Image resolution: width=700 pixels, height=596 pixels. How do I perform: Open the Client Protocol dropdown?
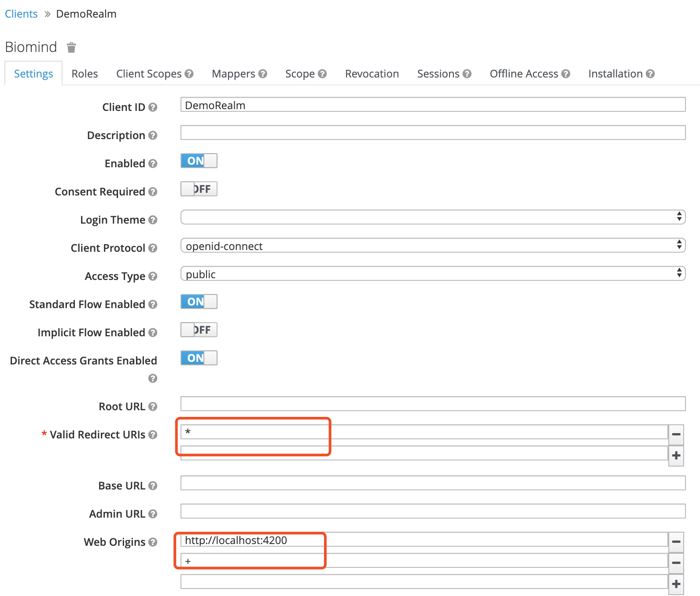tap(433, 246)
